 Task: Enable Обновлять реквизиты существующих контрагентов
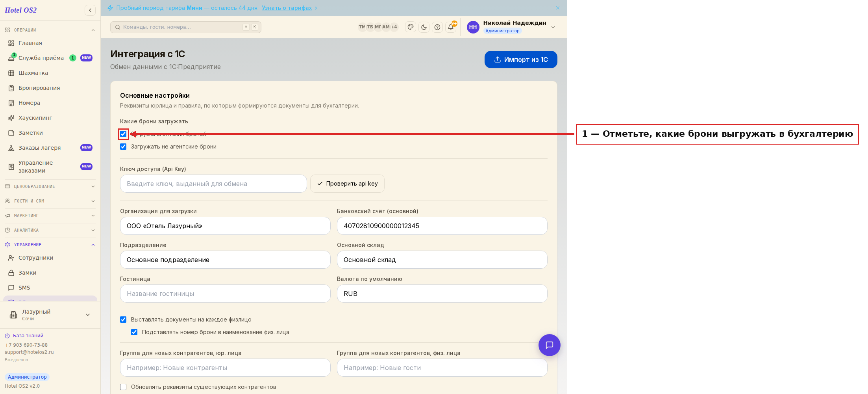(123, 387)
